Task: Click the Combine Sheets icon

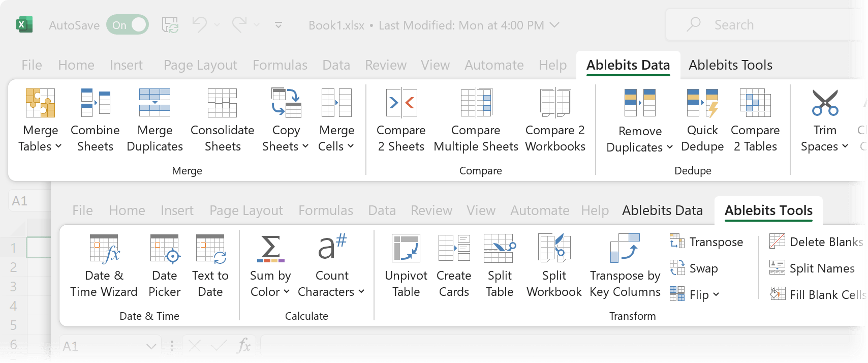Action: tap(95, 103)
